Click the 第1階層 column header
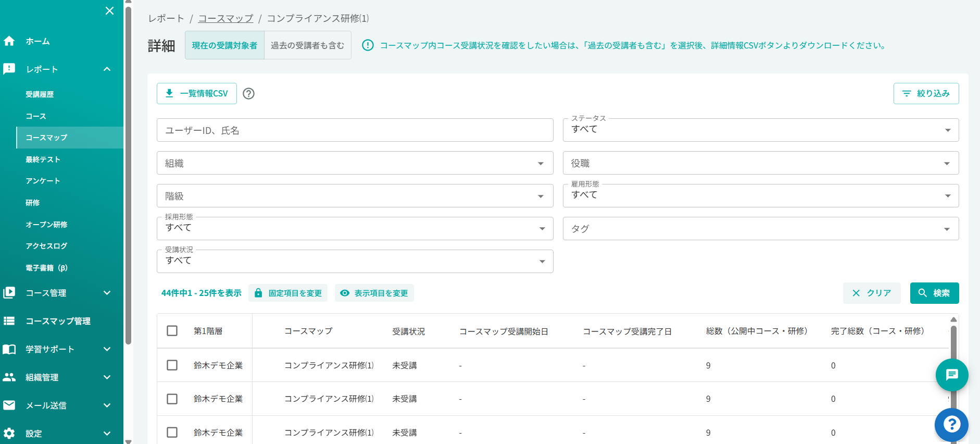980x444 pixels. pyautogui.click(x=208, y=331)
